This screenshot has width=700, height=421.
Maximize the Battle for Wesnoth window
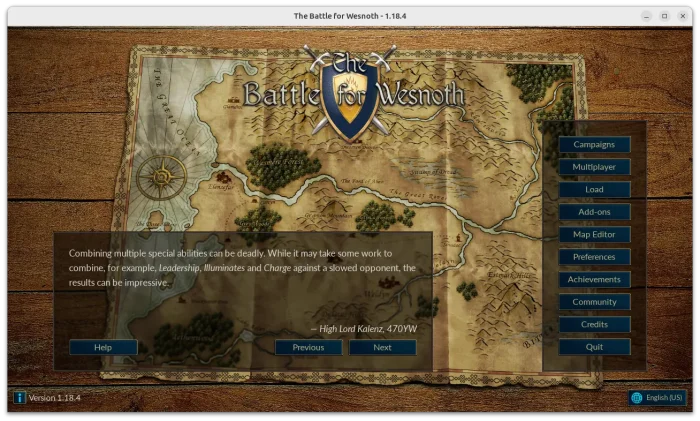664,16
